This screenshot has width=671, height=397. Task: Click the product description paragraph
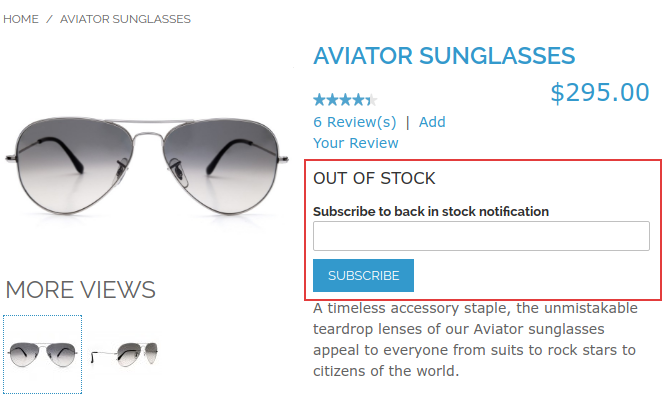coord(475,340)
